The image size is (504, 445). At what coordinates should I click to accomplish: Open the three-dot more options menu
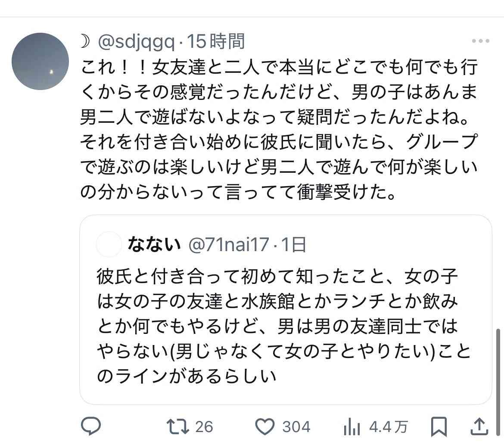[x=480, y=41]
